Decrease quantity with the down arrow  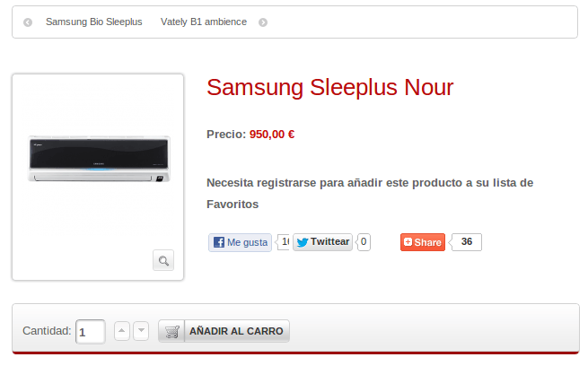click(x=141, y=331)
